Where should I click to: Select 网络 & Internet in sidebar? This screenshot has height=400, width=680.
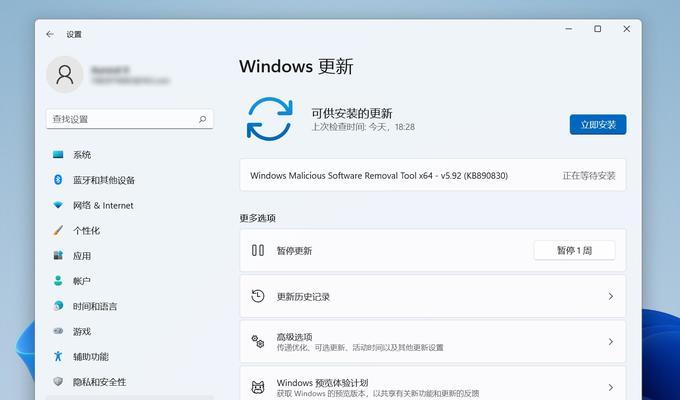click(129, 205)
